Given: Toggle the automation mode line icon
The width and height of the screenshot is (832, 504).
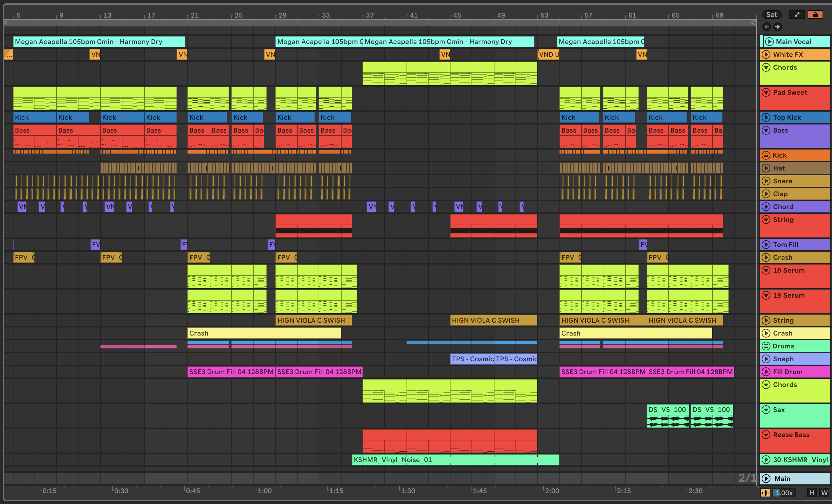Looking at the screenshot, I should pos(797,15).
